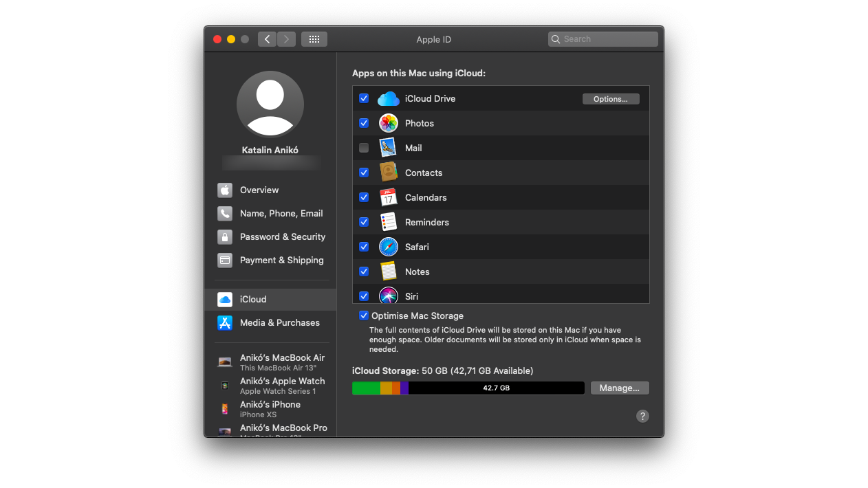This screenshot has height=488, width=868.
Task: Uncheck the Siri checkbox
Action: pos(364,296)
